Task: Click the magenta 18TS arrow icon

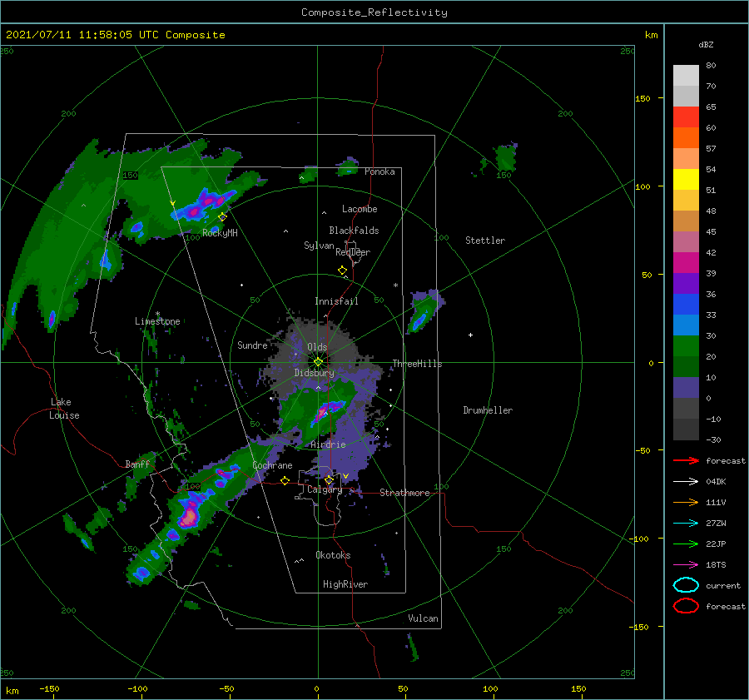Action: pos(686,565)
